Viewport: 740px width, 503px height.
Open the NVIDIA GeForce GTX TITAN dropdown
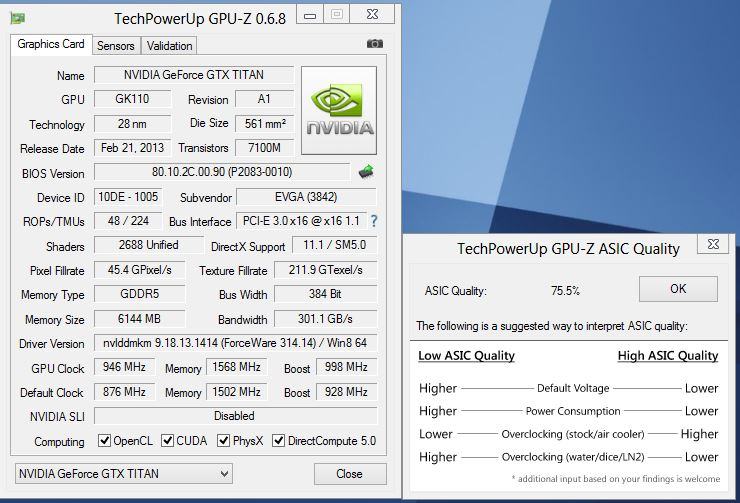click(x=124, y=473)
